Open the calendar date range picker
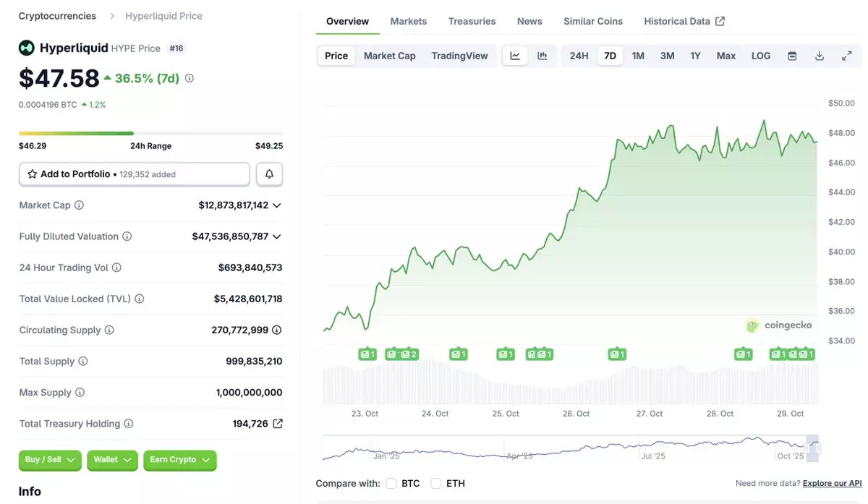This screenshot has width=868, height=504. point(792,56)
